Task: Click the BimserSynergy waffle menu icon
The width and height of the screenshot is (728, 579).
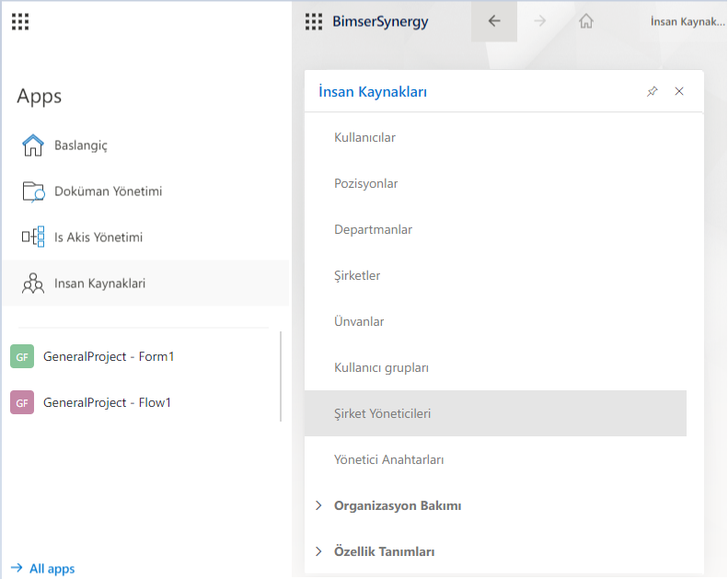Action: click(x=314, y=22)
